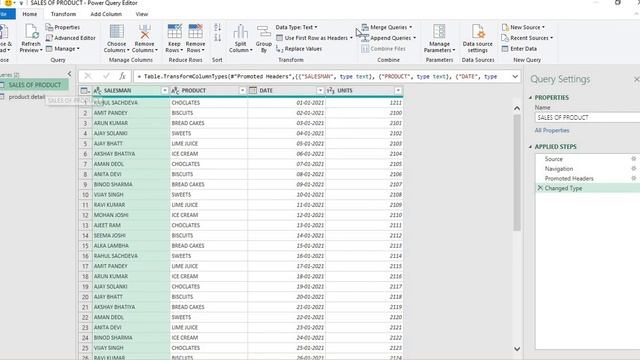Viewport: 640px width, 360px height.
Task: Click the Recent Sources icon
Action: click(x=505, y=38)
